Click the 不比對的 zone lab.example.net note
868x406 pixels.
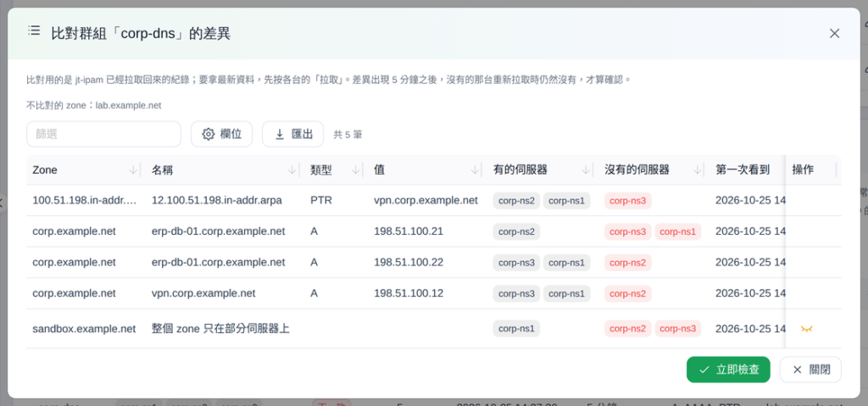tap(94, 105)
